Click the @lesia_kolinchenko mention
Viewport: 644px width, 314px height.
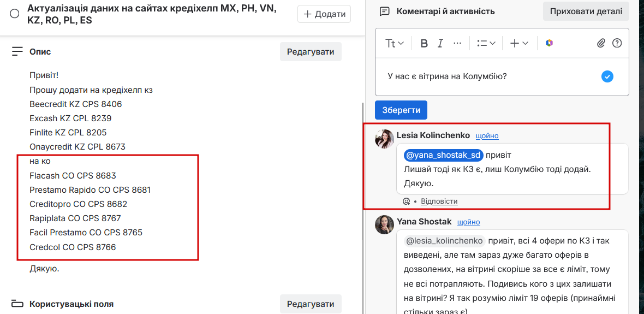(444, 241)
